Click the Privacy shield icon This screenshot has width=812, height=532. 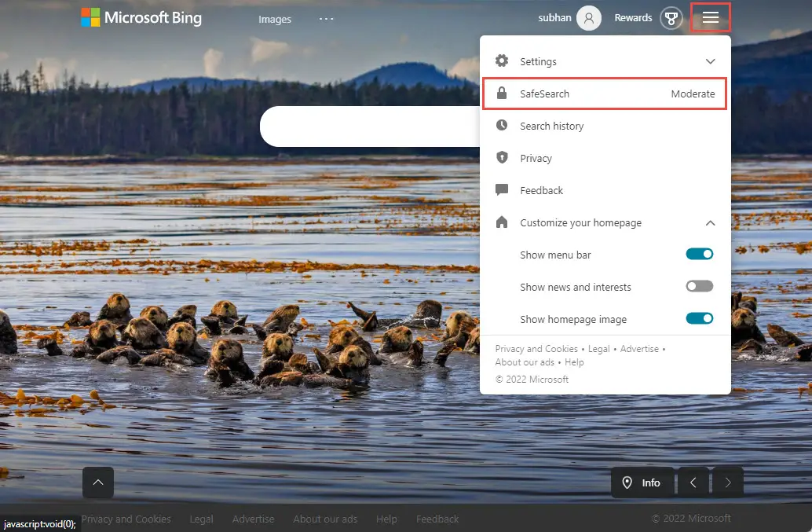[502, 158]
